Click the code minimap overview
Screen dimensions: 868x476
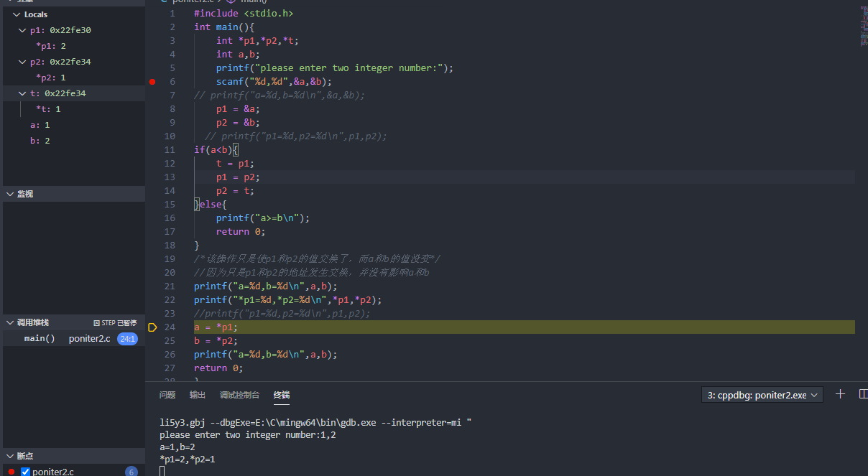863,25
